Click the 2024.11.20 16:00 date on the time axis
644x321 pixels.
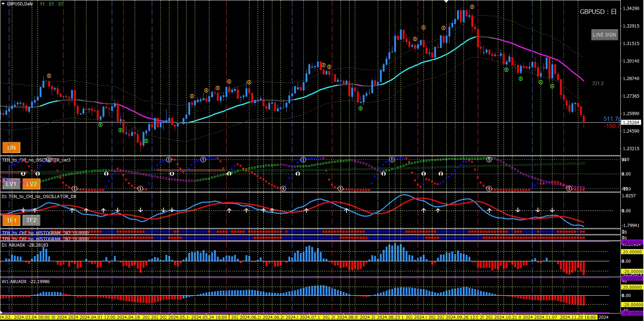coord(578,317)
